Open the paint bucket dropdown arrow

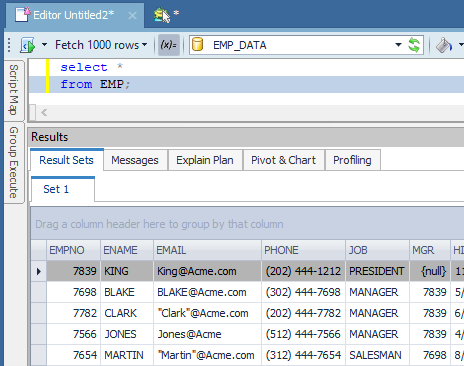[461, 45]
